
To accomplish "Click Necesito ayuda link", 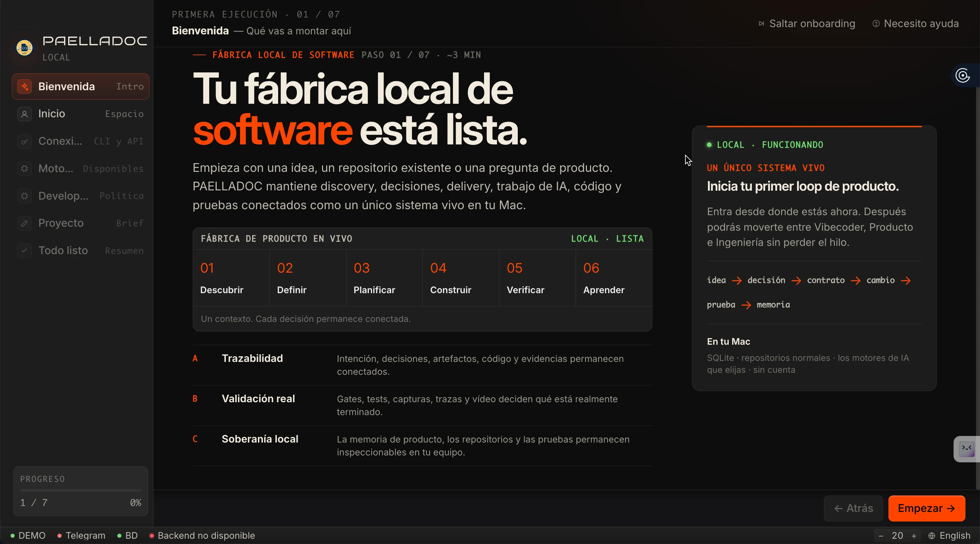I will 915,23.
